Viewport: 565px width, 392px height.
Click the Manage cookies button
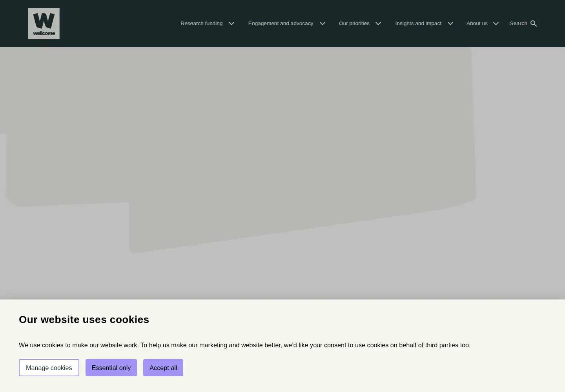(49, 368)
